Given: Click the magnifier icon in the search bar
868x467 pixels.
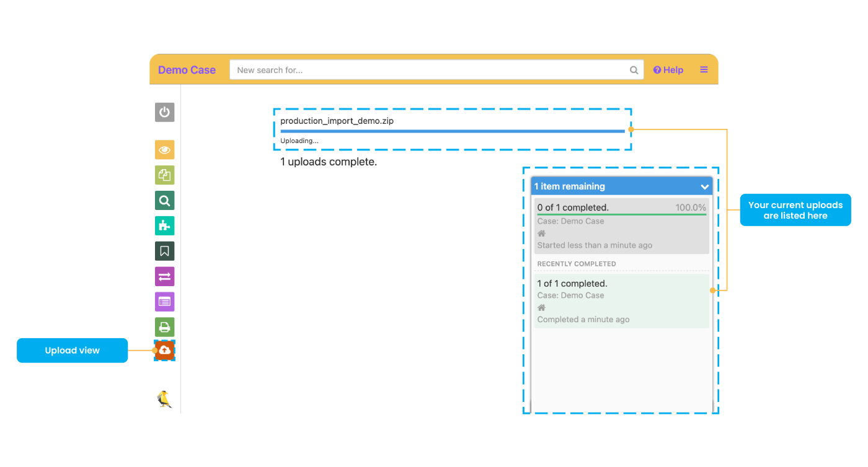Looking at the screenshot, I should click(634, 69).
